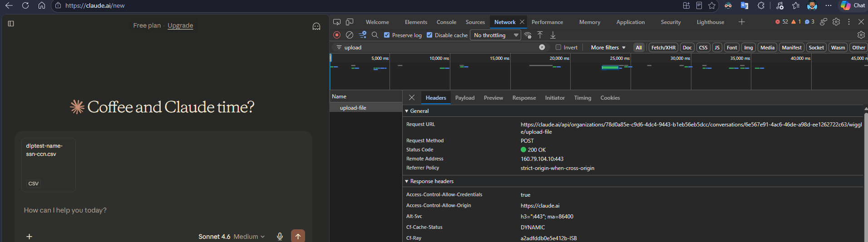
Task: Click the browser address bar URL
Action: [x=95, y=5]
